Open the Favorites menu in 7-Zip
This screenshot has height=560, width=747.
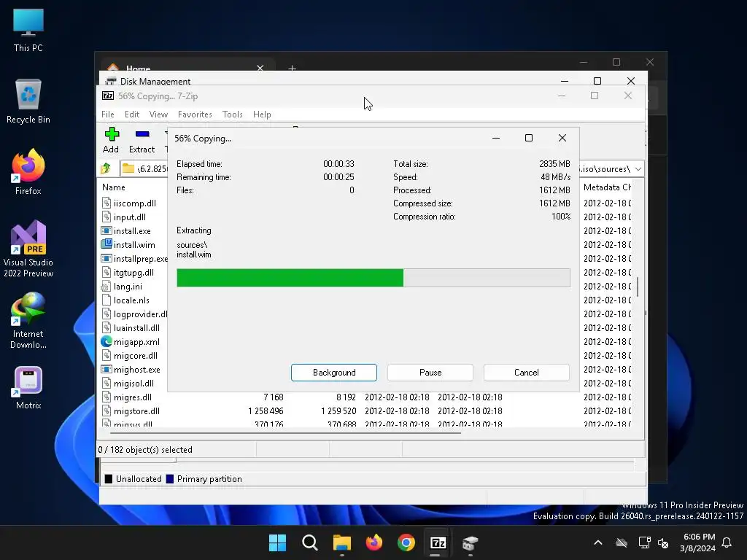(x=195, y=114)
